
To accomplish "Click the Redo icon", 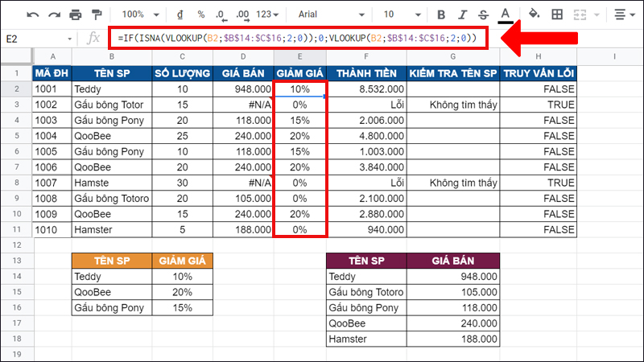I will (52, 14).
